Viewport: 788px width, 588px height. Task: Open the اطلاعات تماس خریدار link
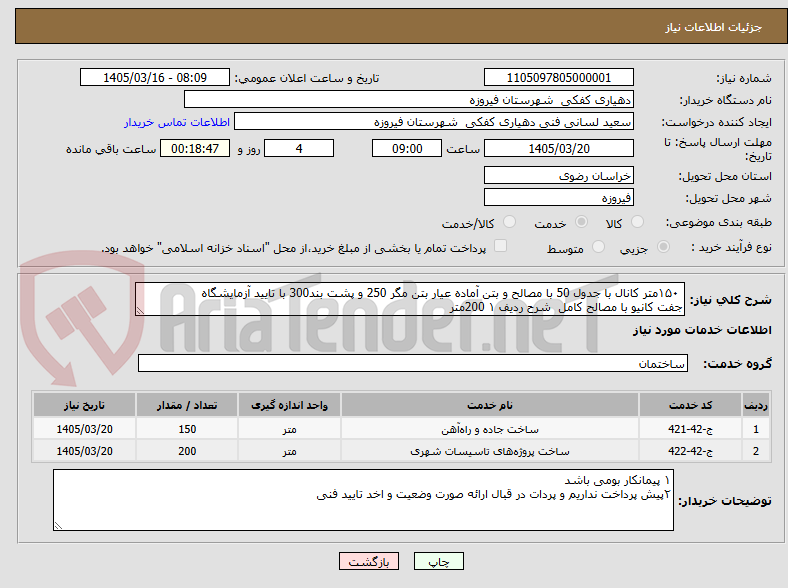(x=177, y=122)
